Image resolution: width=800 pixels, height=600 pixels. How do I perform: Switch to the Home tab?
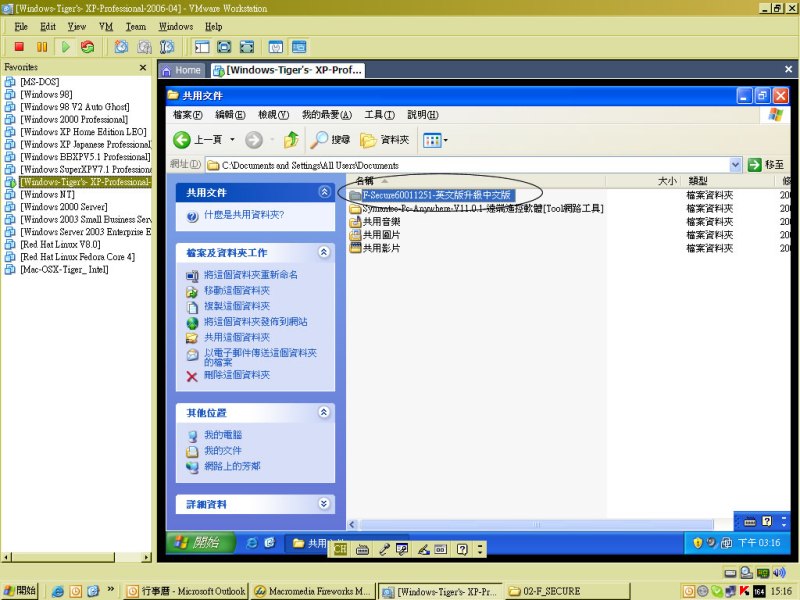click(x=182, y=70)
